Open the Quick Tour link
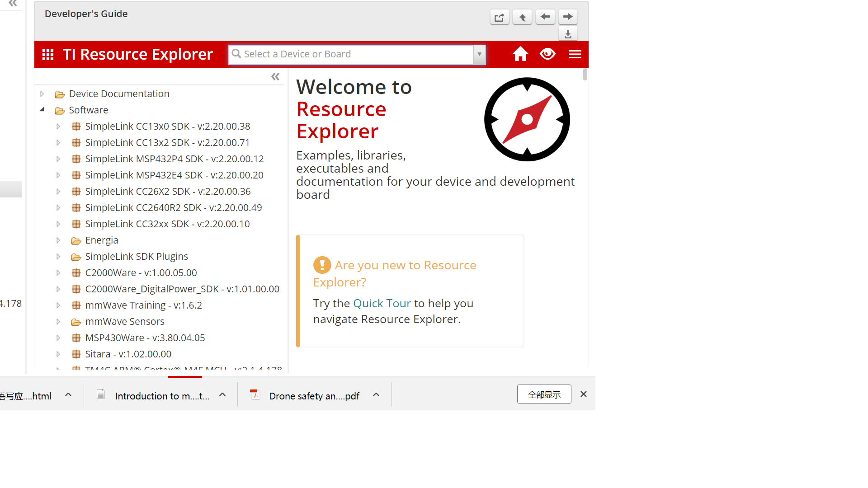 pos(382,303)
